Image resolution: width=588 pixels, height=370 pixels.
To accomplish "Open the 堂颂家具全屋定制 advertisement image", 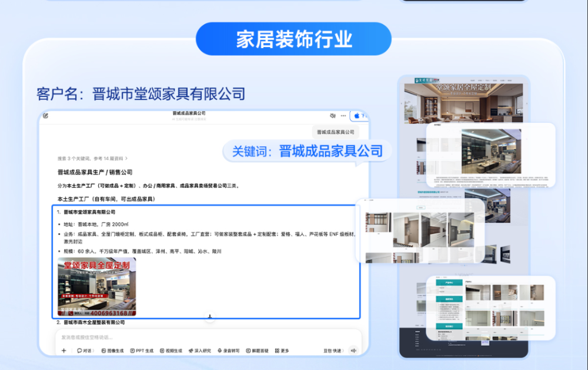I will [x=97, y=287].
